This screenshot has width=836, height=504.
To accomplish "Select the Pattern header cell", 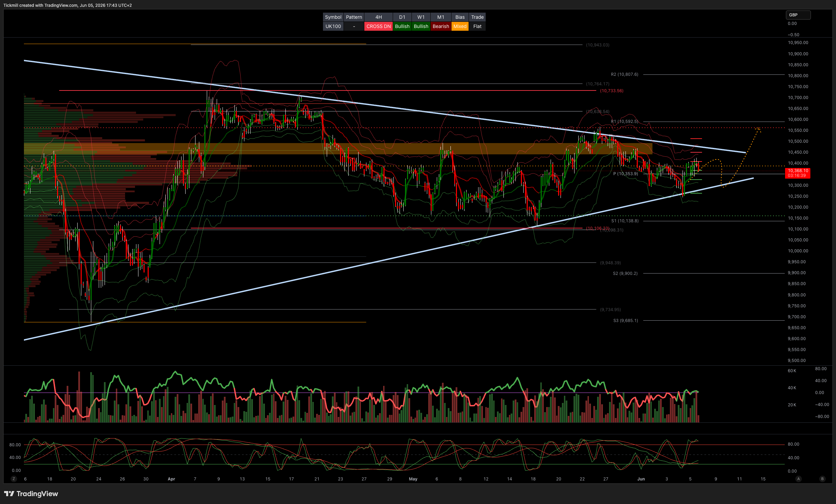I will coord(354,17).
